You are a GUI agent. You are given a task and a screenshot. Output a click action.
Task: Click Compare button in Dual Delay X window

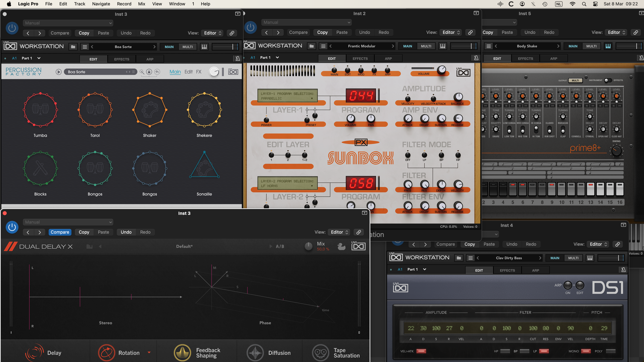(60, 232)
